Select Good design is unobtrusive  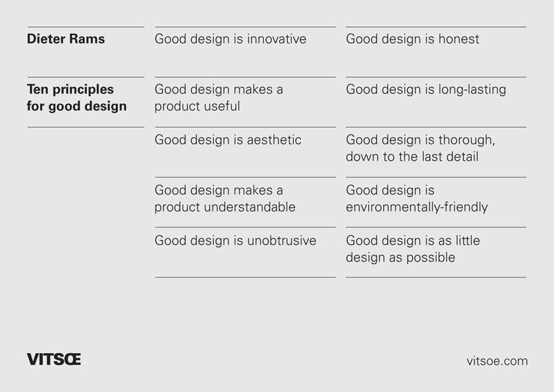[x=235, y=240]
